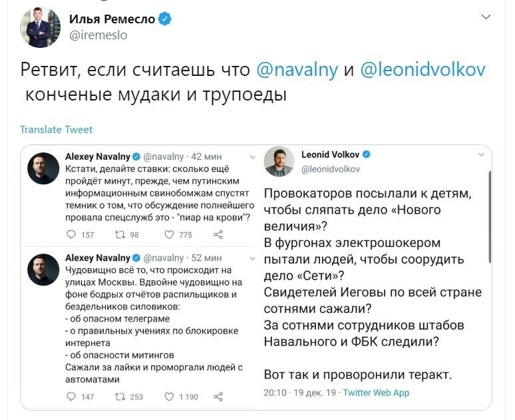Reply to Navalny tweet with 147 replies
Viewport: 515px width, 420px height.
pyautogui.click(x=71, y=396)
